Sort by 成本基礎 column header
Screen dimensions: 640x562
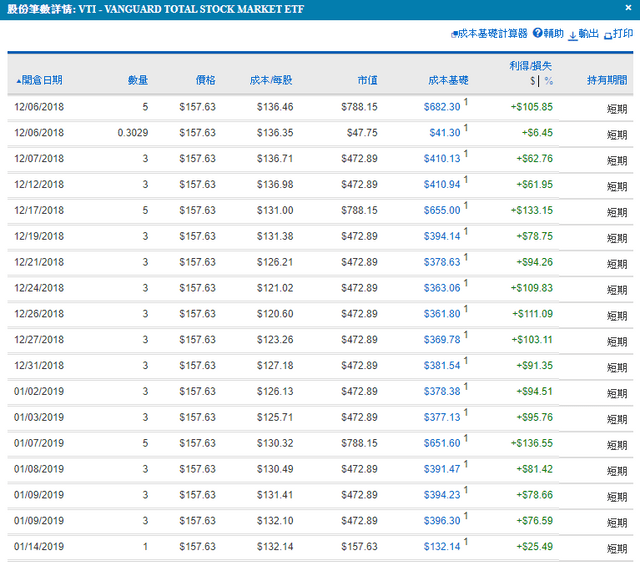pos(448,80)
